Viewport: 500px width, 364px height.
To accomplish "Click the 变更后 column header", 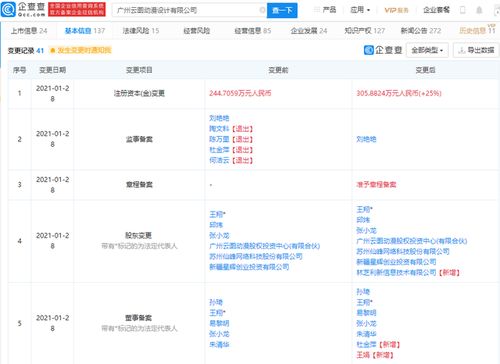I will click(425, 70).
